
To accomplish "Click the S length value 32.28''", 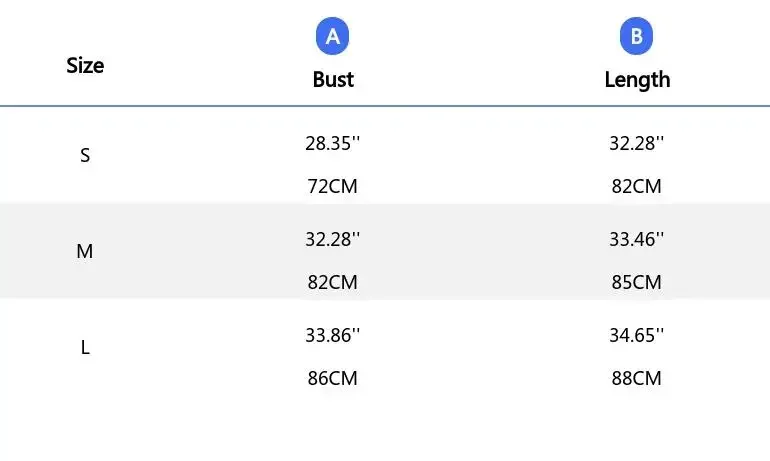I will [636, 143].
